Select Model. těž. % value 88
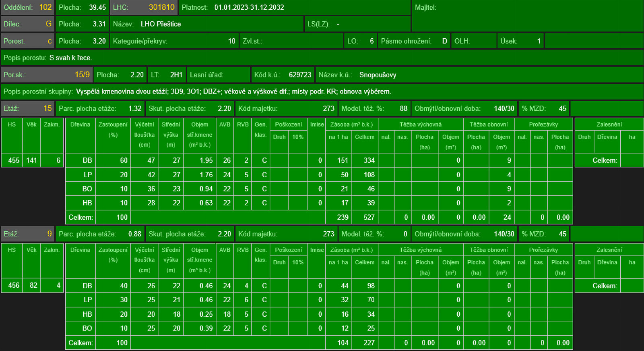Image resolution: width=644 pixels, height=351 pixels. click(403, 108)
